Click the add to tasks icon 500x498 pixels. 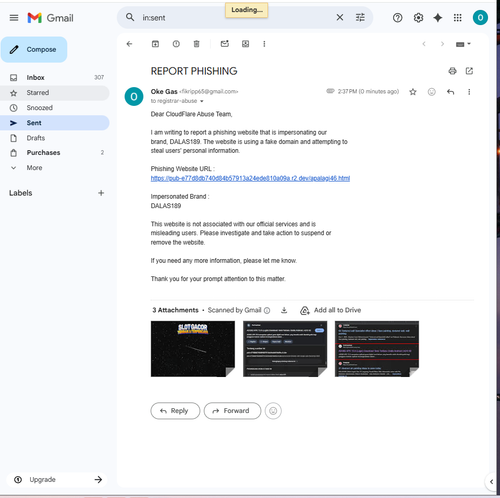coord(245,44)
